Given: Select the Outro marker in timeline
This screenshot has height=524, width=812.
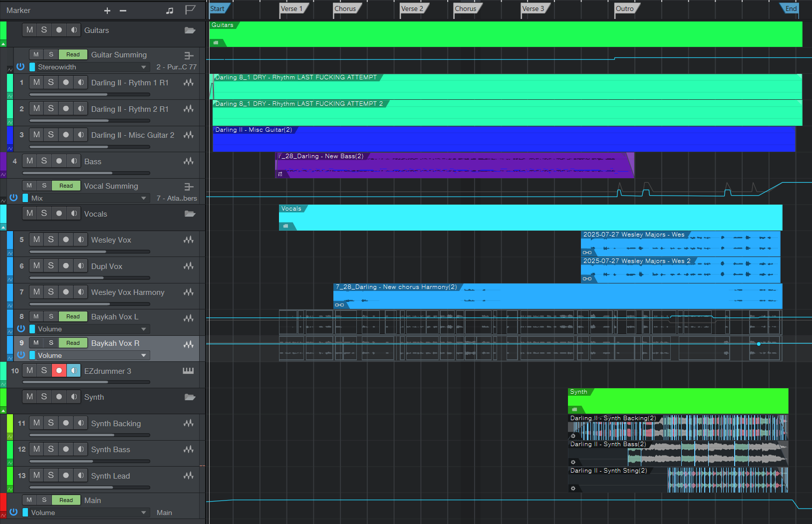Looking at the screenshot, I should coord(625,8).
